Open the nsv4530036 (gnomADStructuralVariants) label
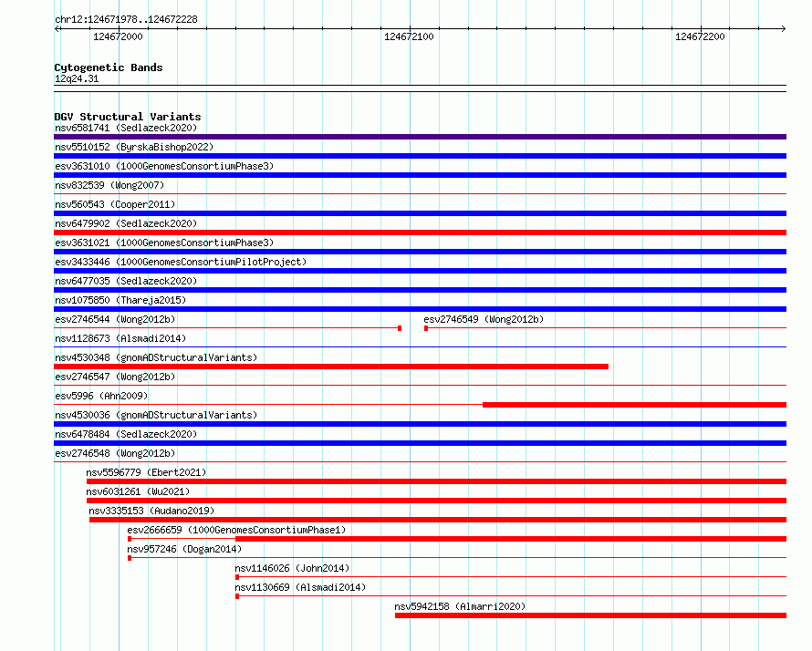Screen dimensions: 812x651 click(156, 415)
